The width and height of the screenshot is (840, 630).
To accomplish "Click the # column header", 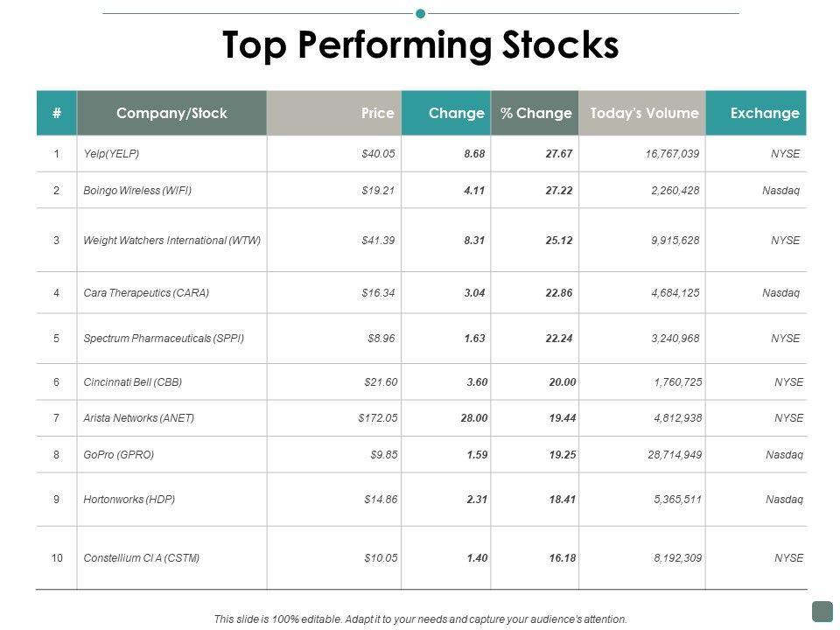I will (56, 113).
